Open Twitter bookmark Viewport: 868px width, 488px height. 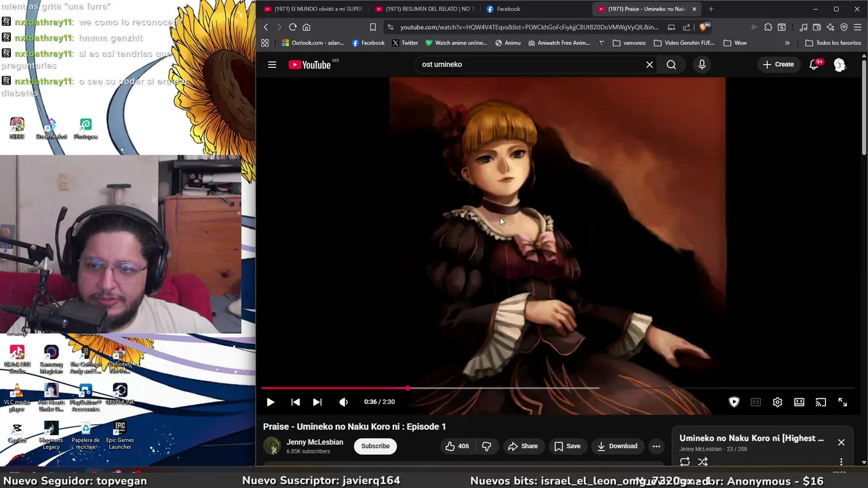[404, 43]
